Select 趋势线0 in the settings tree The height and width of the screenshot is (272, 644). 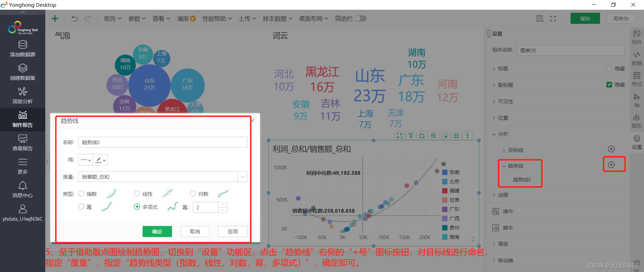pyautogui.click(x=522, y=179)
